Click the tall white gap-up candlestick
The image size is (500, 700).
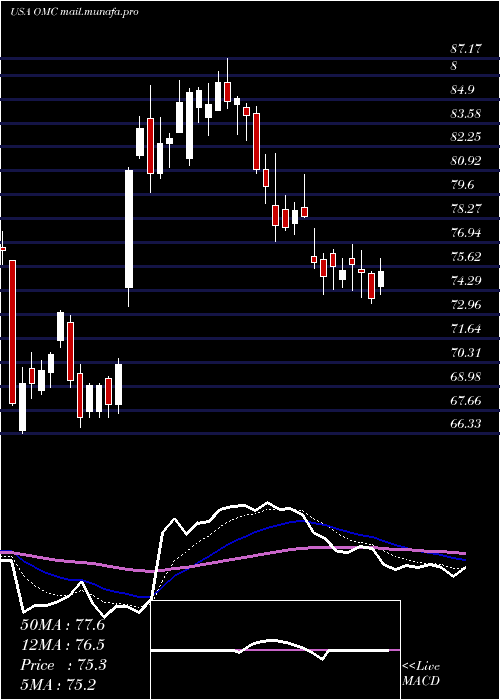[129, 237]
